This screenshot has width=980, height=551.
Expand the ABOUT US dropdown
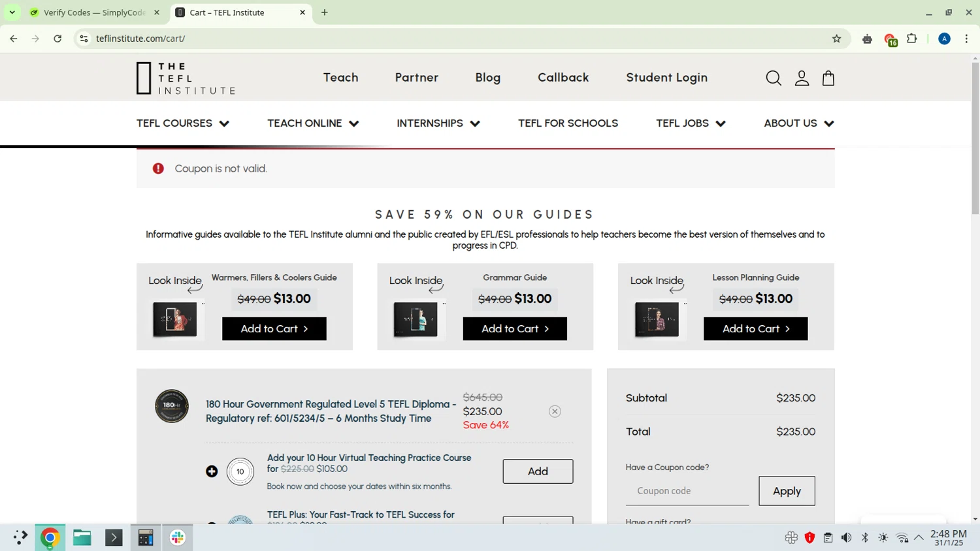(x=799, y=123)
